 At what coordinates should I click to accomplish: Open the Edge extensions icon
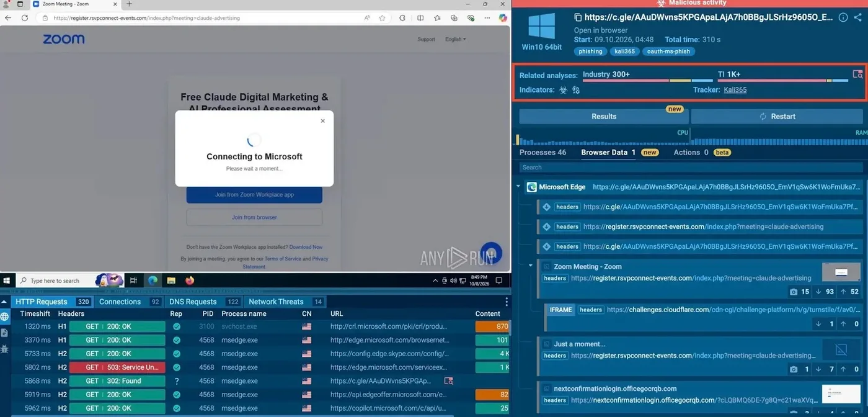click(402, 18)
